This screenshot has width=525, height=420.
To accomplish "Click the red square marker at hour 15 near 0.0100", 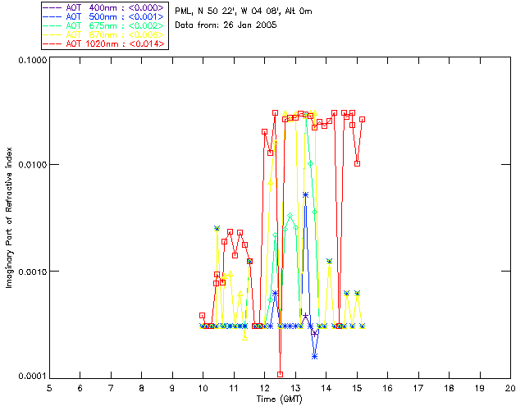I will click(358, 164).
